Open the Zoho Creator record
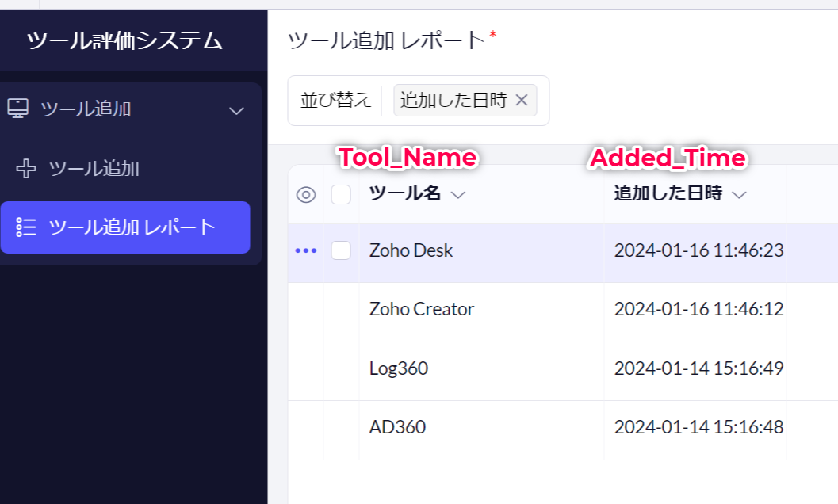Viewport: 838px width, 504px height. (x=422, y=309)
